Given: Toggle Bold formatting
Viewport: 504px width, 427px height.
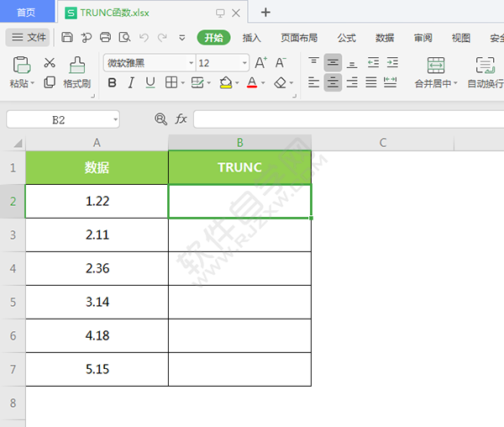Looking at the screenshot, I should pyautogui.click(x=112, y=82).
